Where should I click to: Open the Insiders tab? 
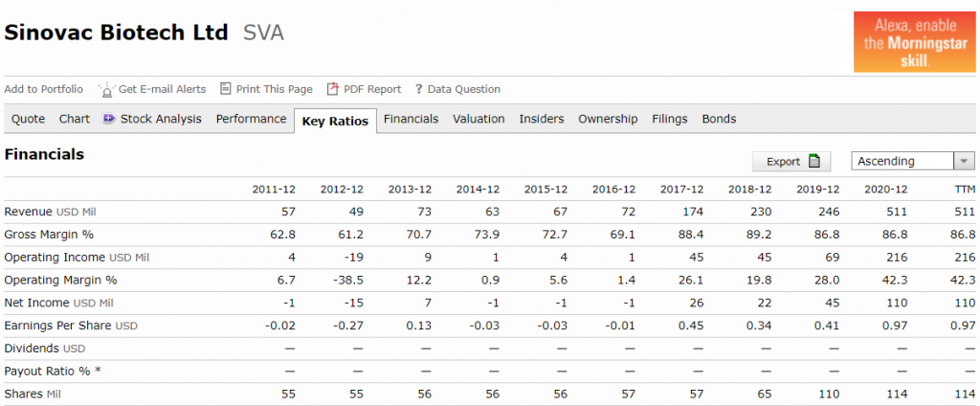542,119
